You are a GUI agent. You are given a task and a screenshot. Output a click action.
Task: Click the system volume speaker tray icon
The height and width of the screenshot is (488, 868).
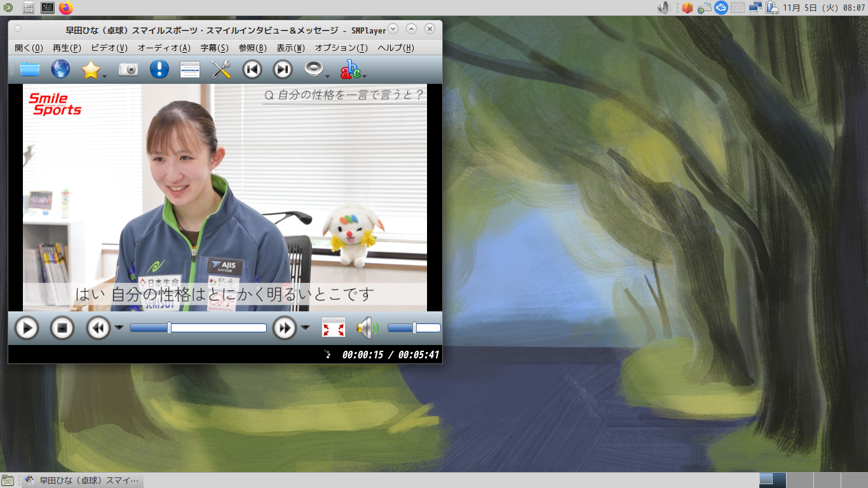(x=664, y=8)
